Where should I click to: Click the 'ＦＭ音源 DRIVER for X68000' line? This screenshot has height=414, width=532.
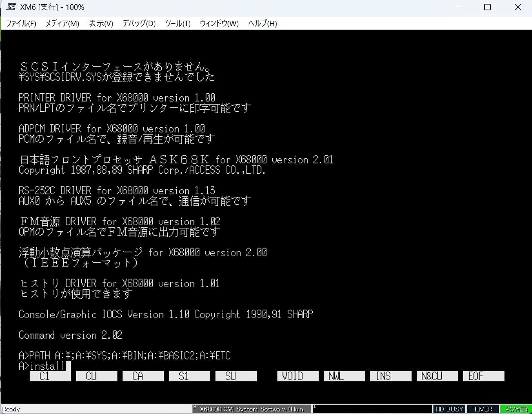[120, 221]
